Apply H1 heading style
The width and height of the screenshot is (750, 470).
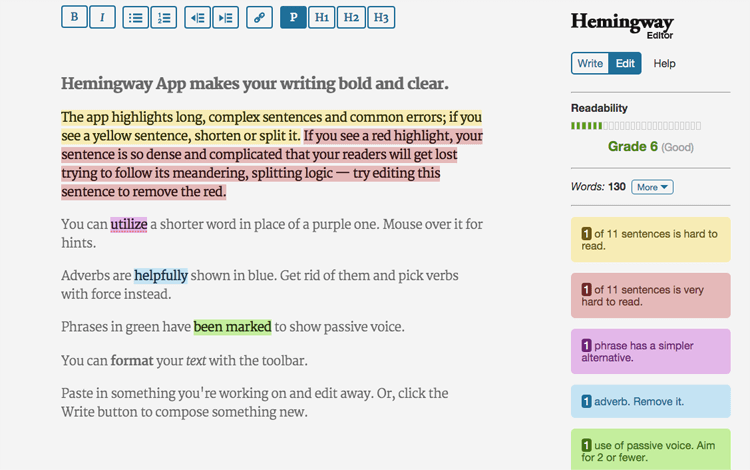point(321,18)
